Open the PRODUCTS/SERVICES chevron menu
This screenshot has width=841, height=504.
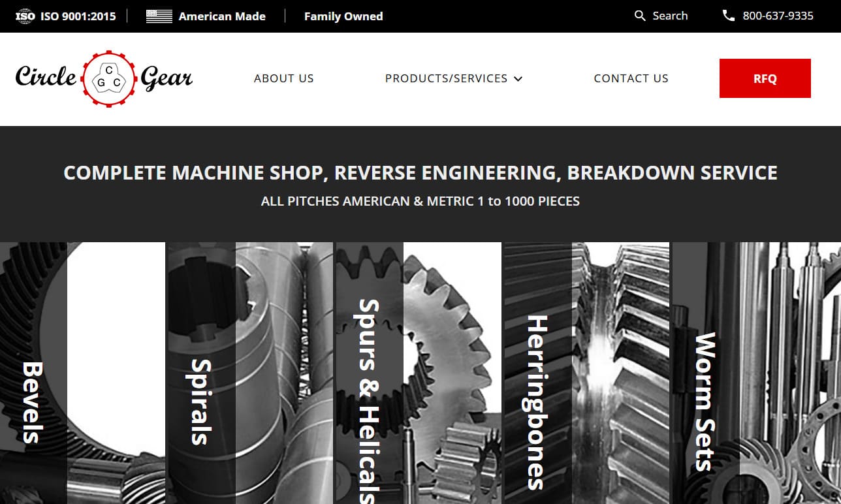(x=518, y=78)
